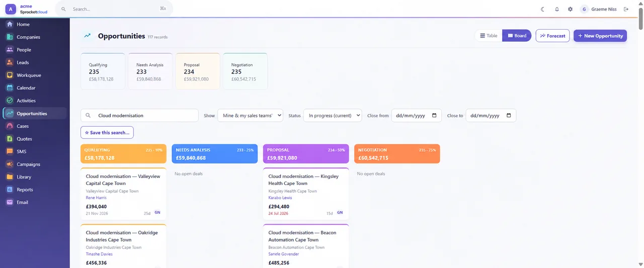Click the search magnifier in top bar
The height and width of the screenshot is (268, 644).
point(63,9)
